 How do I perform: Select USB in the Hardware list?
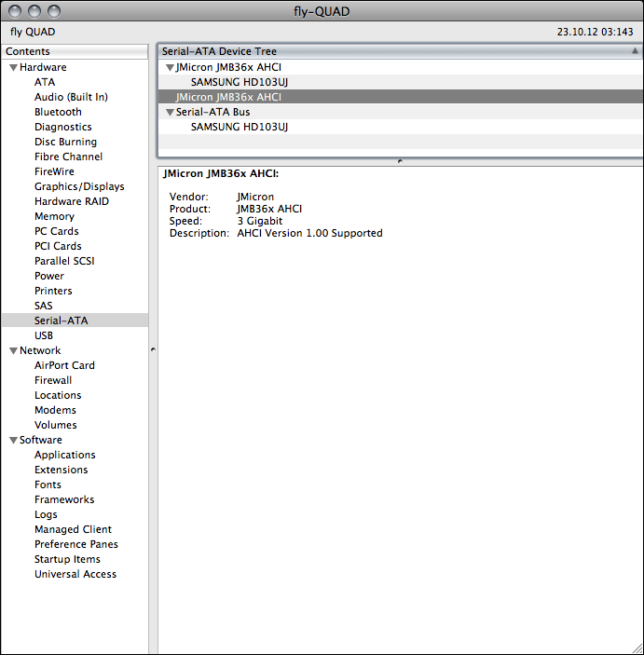(x=44, y=335)
